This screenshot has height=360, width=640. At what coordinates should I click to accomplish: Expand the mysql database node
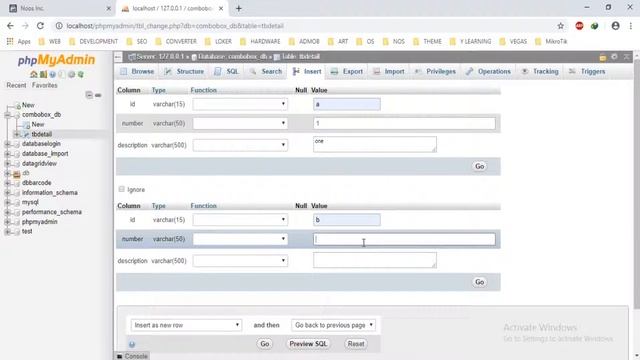[7, 202]
